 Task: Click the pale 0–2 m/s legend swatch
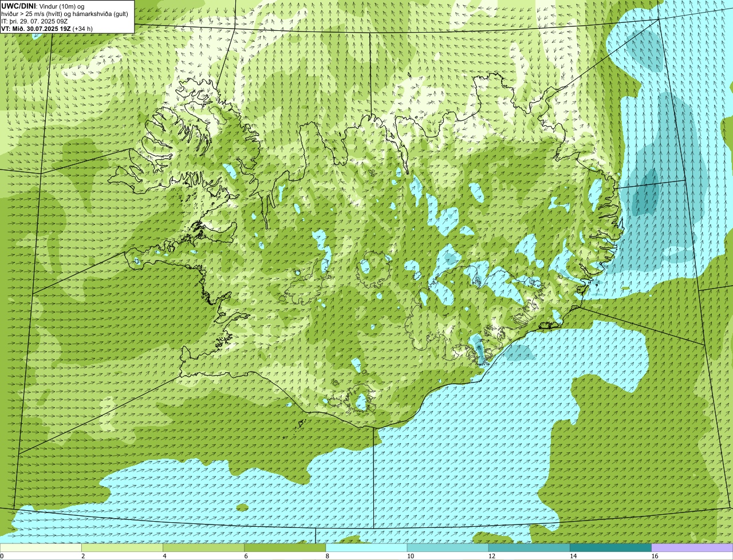(41, 547)
